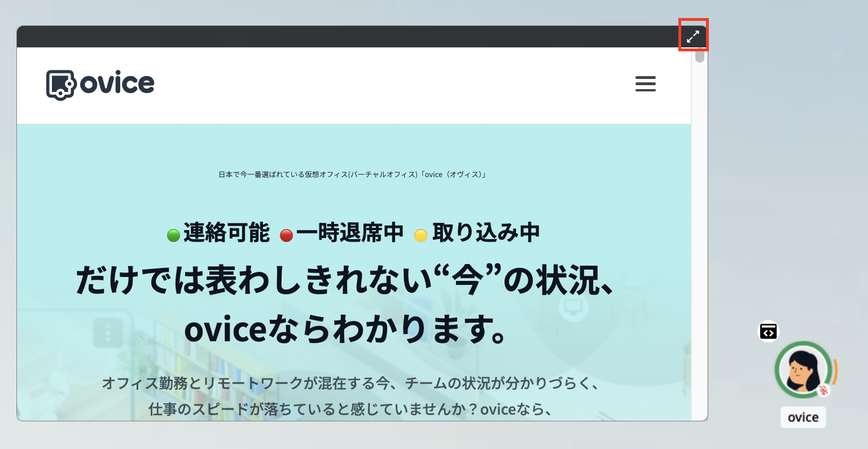This screenshot has width=868, height=449.
Task: Click the ovice logo in page header
Action: [x=100, y=85]
